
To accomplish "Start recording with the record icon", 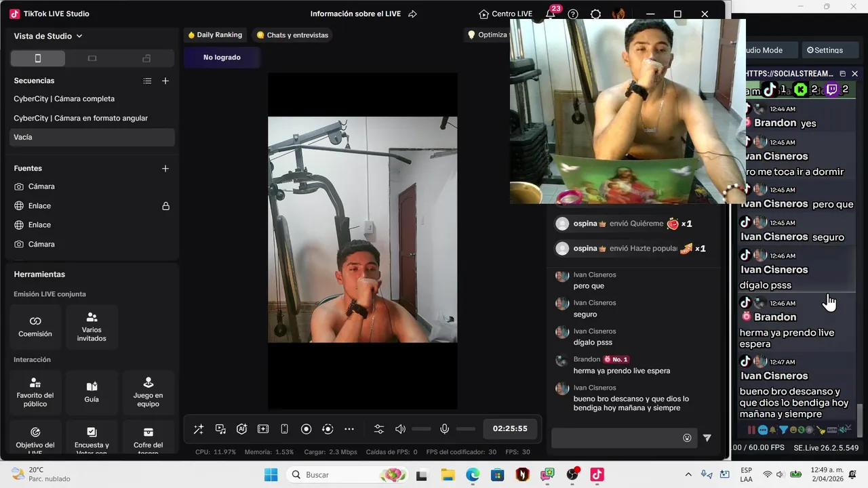I will point(306,429).
